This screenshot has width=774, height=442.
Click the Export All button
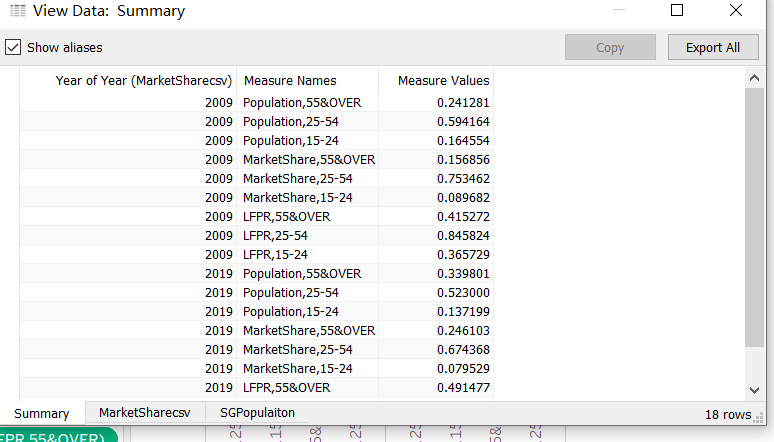point(713,47)
